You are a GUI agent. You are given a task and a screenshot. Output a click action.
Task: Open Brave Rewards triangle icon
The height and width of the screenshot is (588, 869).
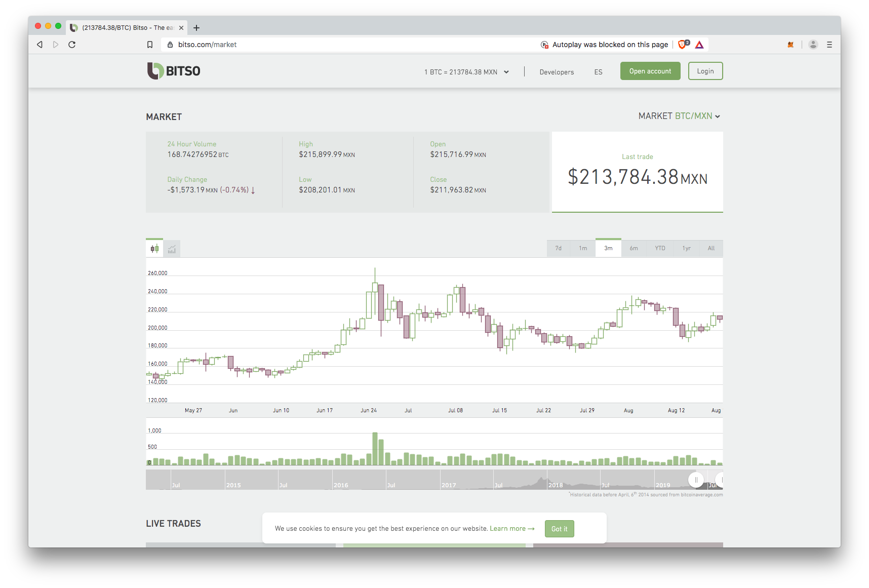[699, 45]
